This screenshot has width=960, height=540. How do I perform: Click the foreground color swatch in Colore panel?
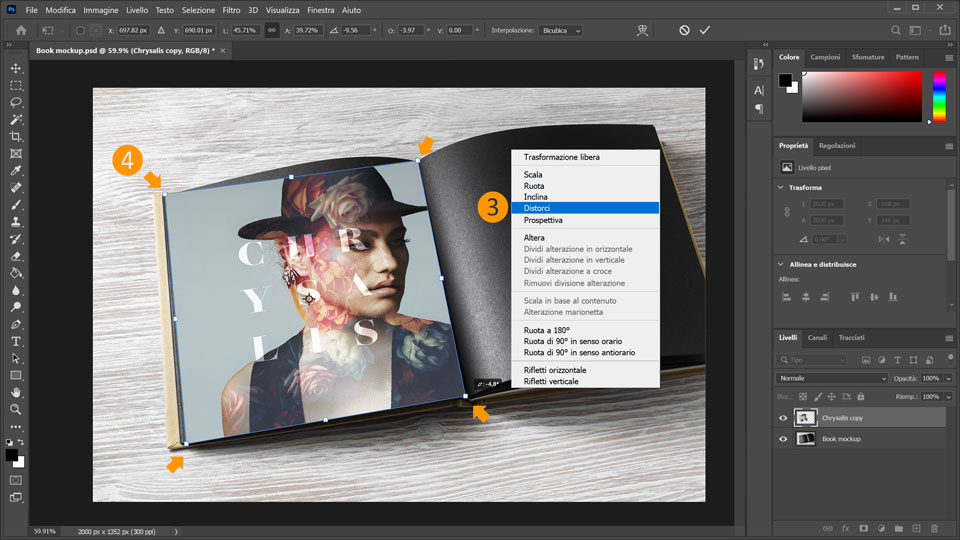click(785, 80)
